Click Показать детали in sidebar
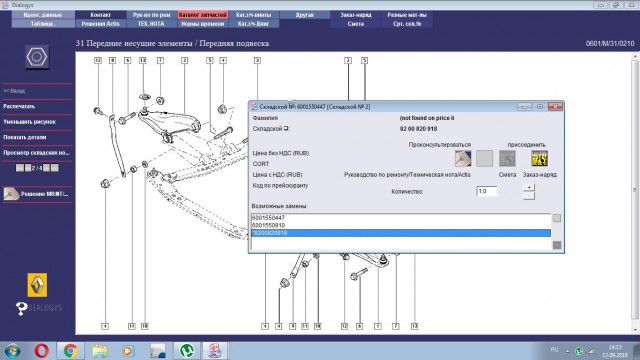Viewport: 640px width, 360px height. point(25,137)
